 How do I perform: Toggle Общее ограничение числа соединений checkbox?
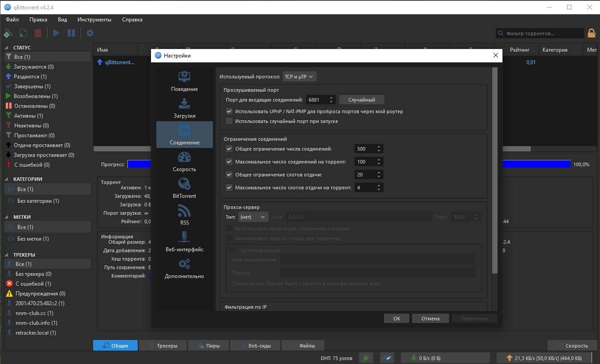(x=229, y=149)
